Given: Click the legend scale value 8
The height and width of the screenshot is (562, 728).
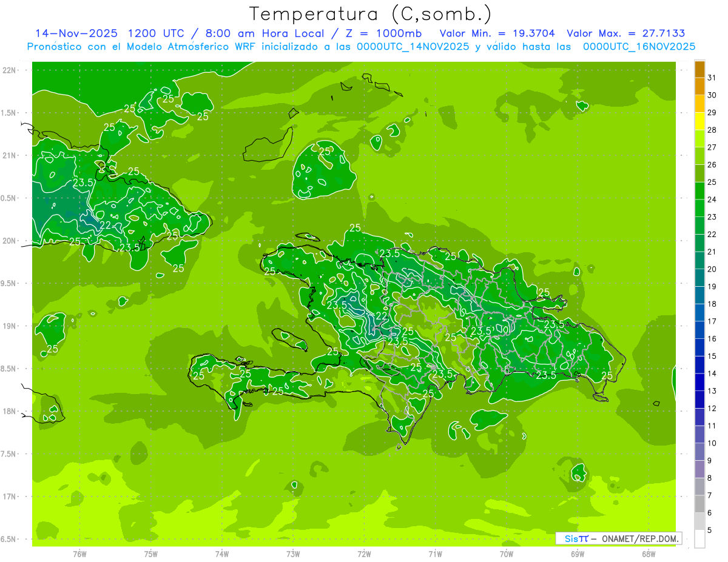Looking at the screenshot, I should (710, 478).
